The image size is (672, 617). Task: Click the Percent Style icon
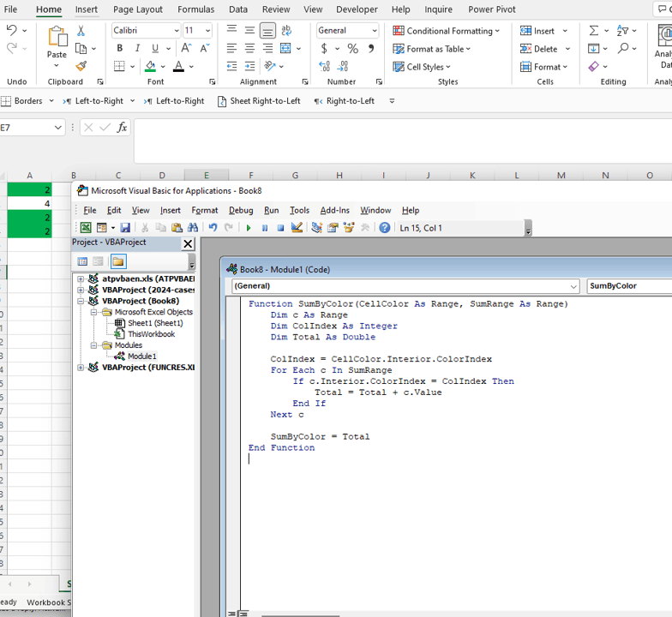(353, 48)
